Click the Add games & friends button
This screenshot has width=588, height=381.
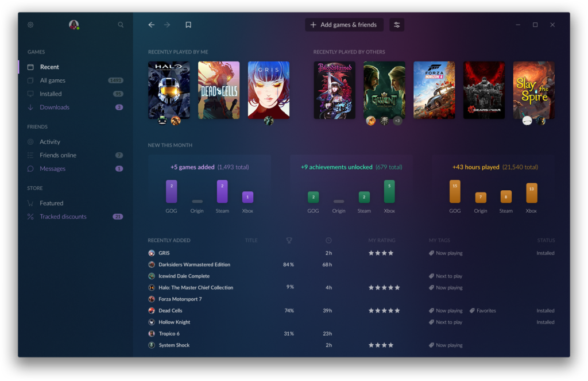[x=344, y=25]
